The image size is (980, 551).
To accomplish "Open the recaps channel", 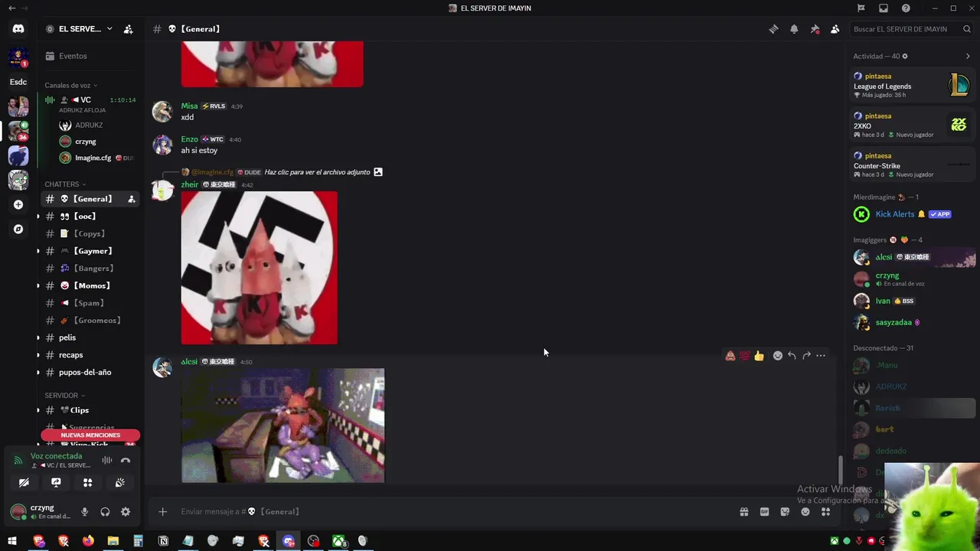I will [90, 355].
